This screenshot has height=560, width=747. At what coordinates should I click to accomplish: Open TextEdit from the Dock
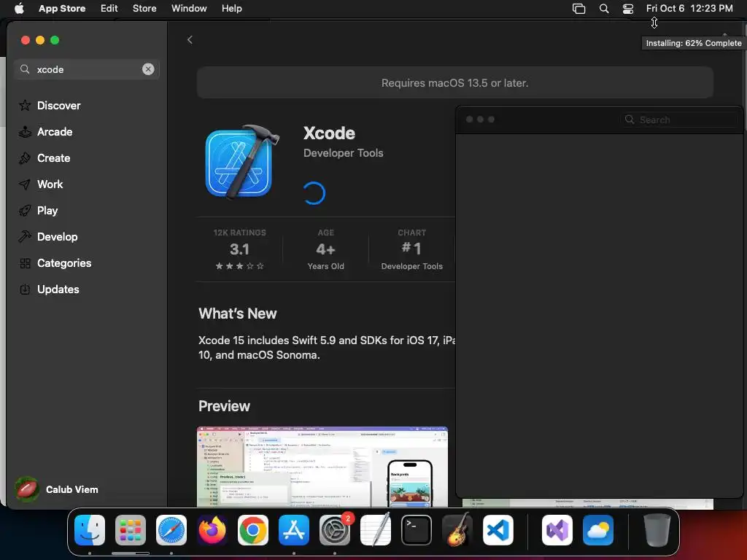coord(376,530)
